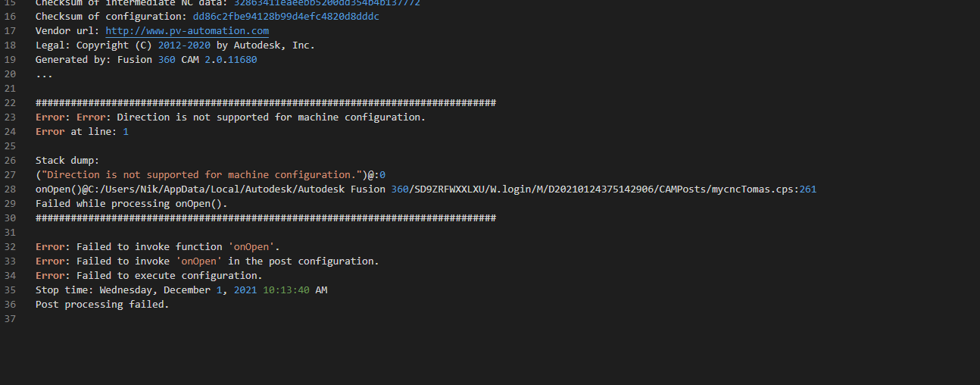Open the www.pv-automation.com vendor link
The height and width of the screenshot is (385, 980).
(x=186, y=31)
